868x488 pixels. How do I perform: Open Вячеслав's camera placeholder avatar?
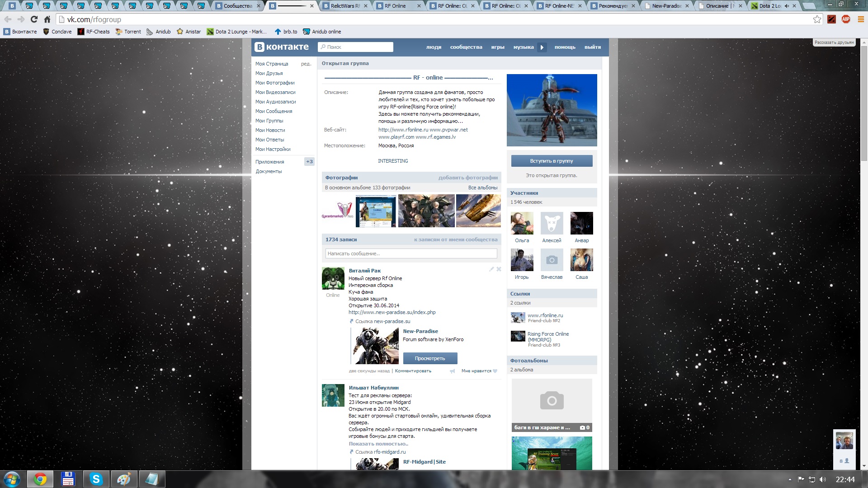coord(552,260)
